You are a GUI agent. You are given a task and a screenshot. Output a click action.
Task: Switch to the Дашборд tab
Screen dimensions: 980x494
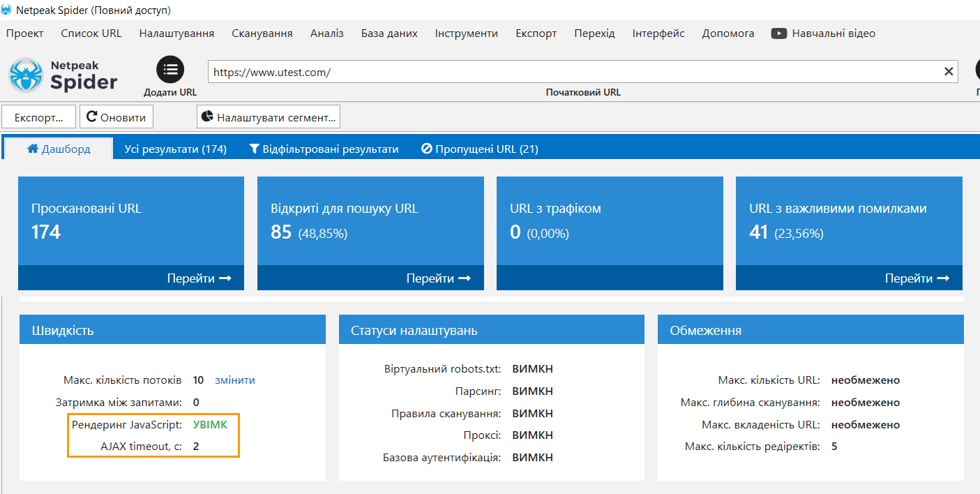(x=59, y=149)
